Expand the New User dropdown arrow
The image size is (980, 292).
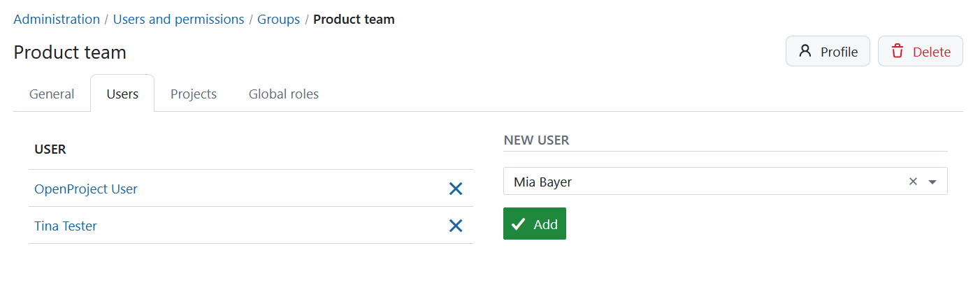[x=932, y=182]
